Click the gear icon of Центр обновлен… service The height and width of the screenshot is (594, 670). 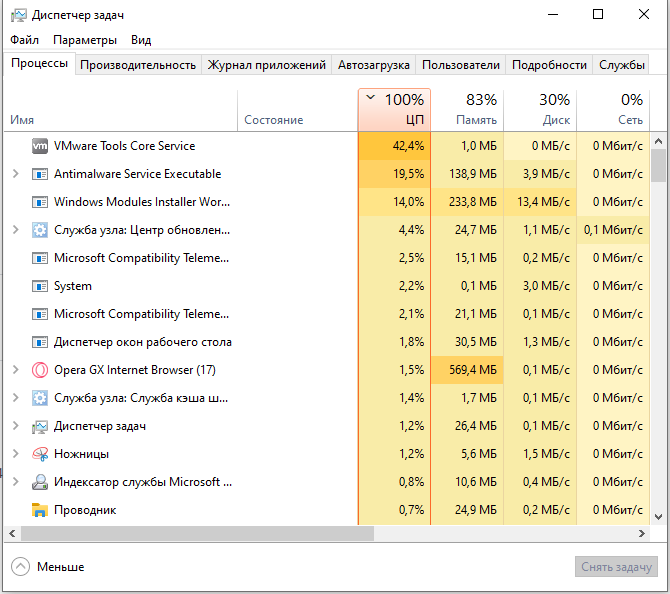tap(40, 230)
